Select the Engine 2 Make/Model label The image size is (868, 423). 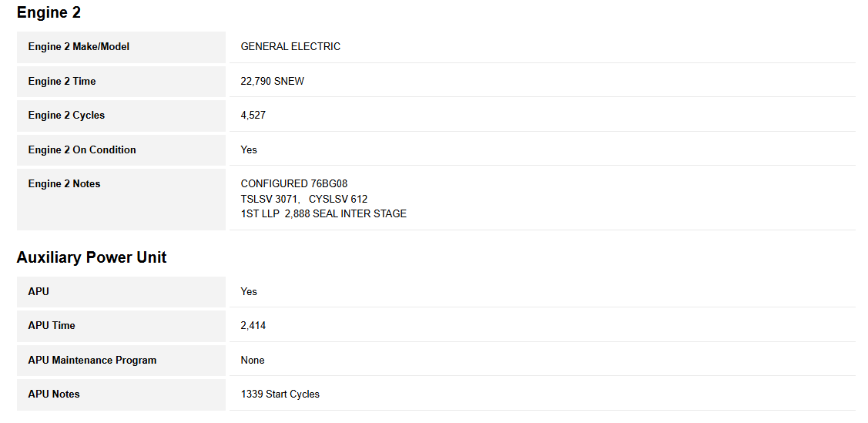click(79, 47)
